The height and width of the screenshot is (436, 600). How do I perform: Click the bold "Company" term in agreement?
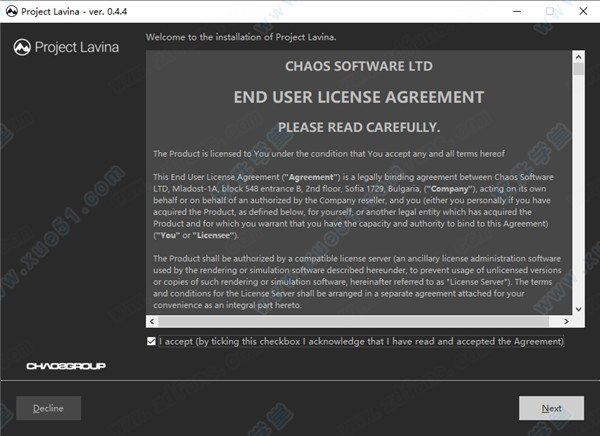tap(450, 189)
